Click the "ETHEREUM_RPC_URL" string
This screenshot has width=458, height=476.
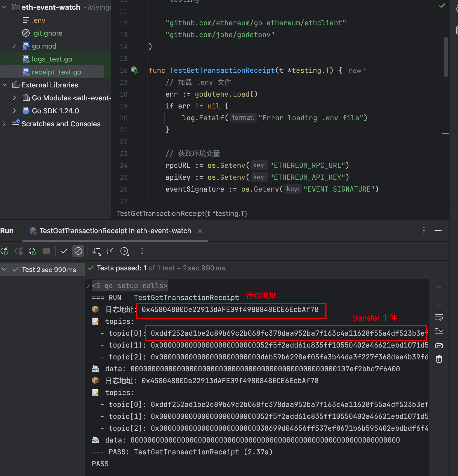point(308,165)
